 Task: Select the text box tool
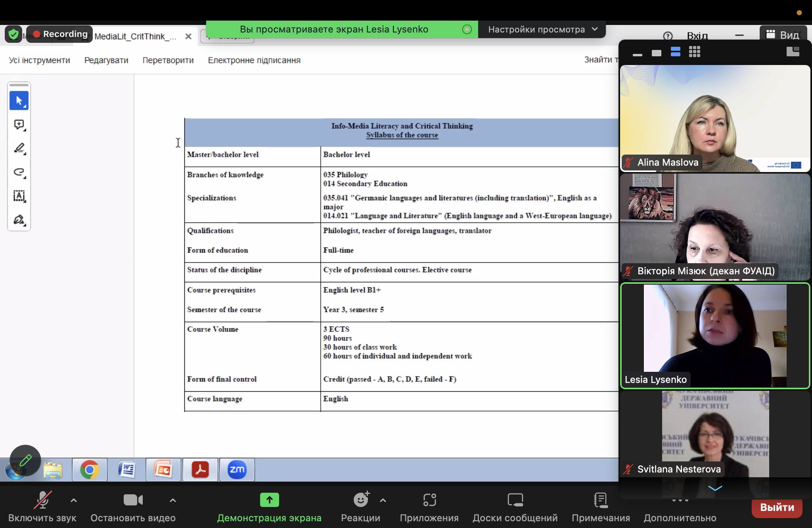coord(19,196)
